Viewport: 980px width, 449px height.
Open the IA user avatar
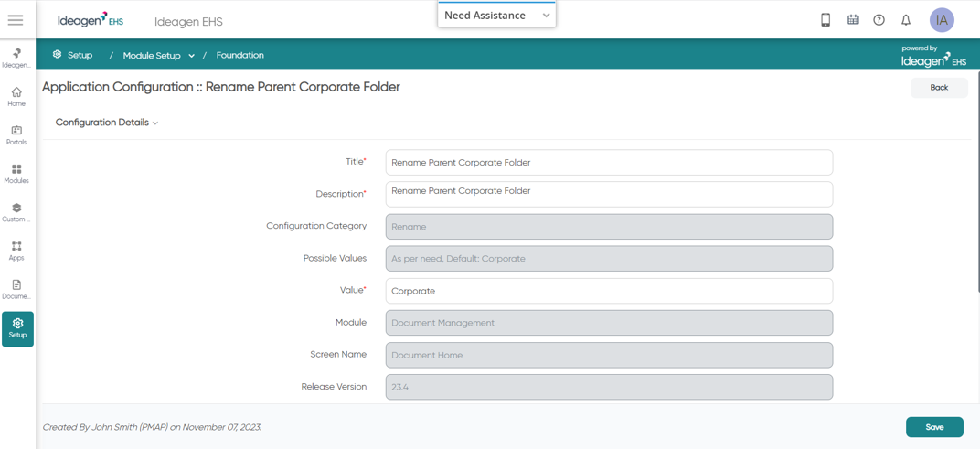coord(942,19)
